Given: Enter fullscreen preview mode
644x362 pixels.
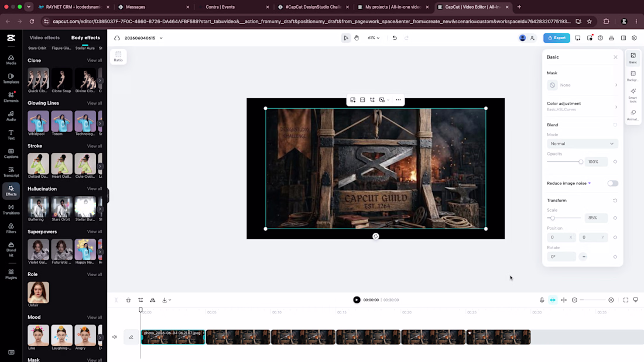Looking at the screenshot, I should pos(625,300).
